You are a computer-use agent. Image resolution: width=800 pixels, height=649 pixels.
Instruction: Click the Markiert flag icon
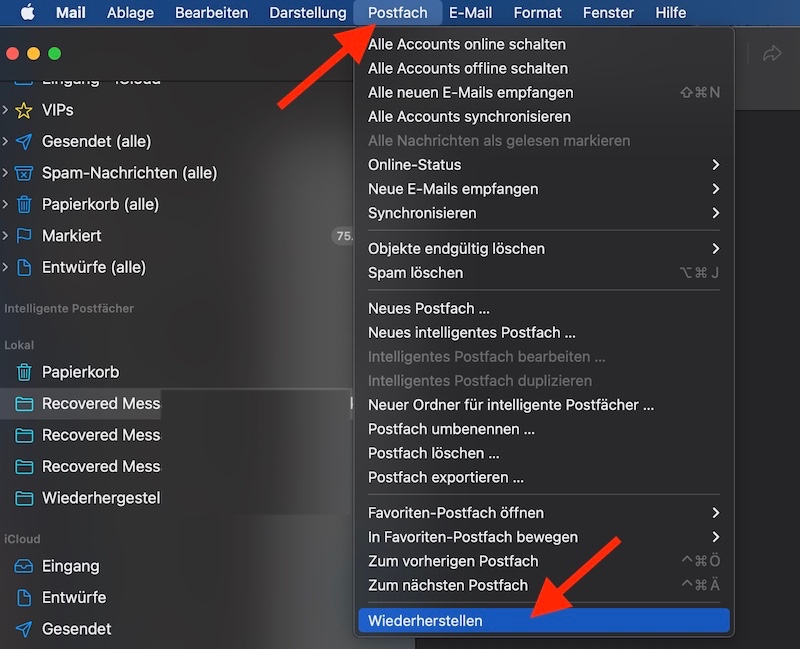coord(24,236)
